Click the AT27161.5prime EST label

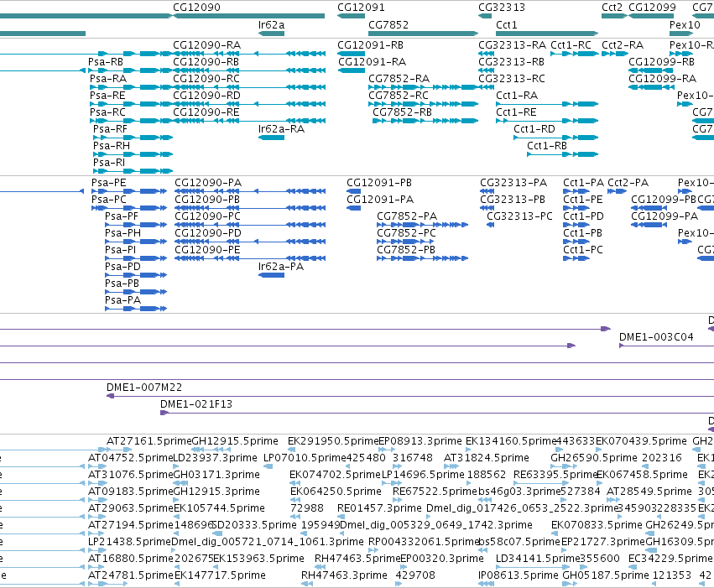coord(149,441)
